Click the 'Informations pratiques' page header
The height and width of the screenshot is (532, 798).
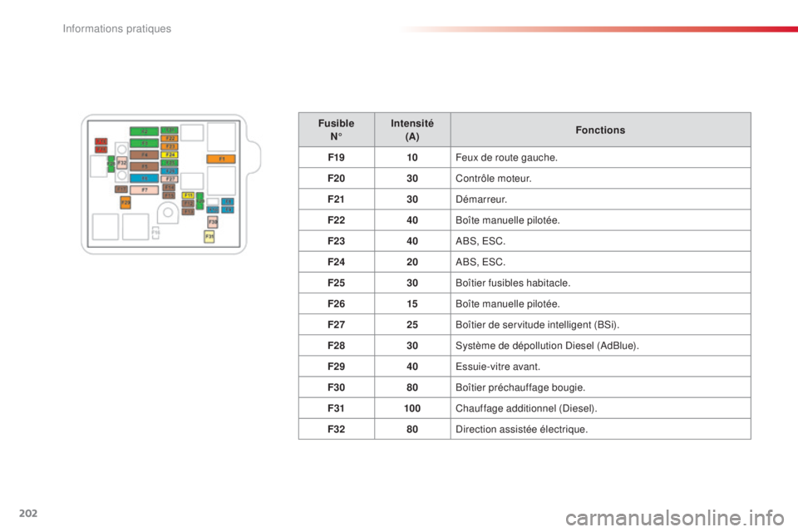pyautogui.click(x=117, y=29)
